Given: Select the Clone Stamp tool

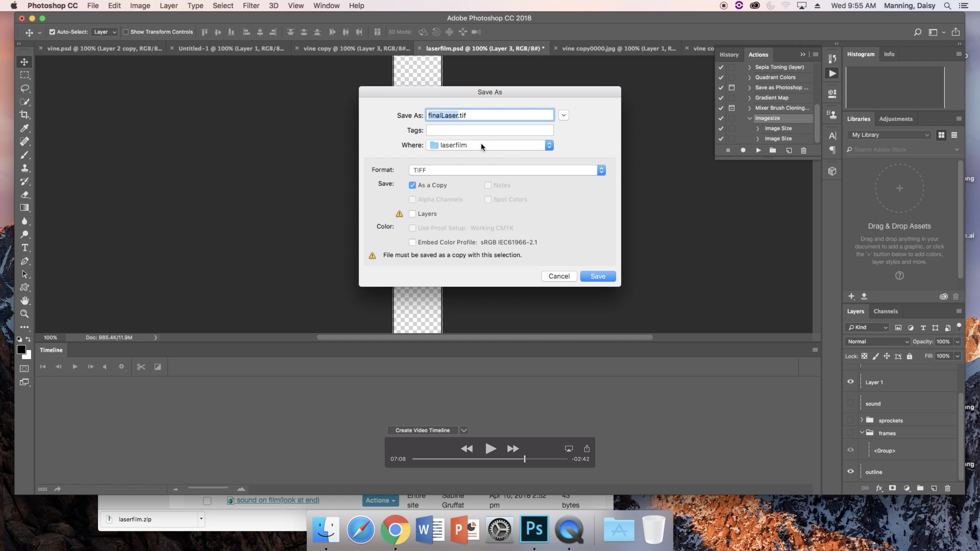Looking at the screenshot, I should click(24, 168).
